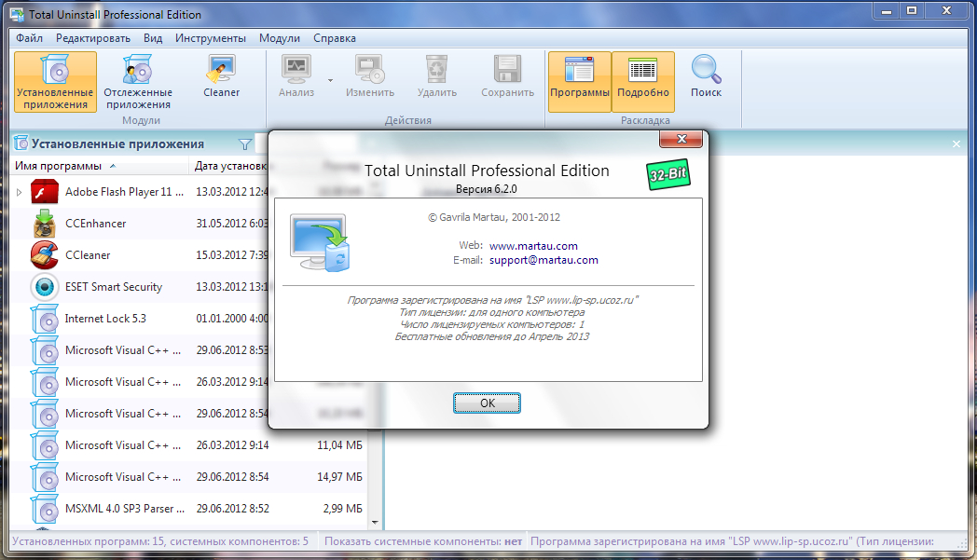Click the date '29.06.2012 8:52'
Image resolution: width=977 pixels, height=560 pixels.
point(232,509)
